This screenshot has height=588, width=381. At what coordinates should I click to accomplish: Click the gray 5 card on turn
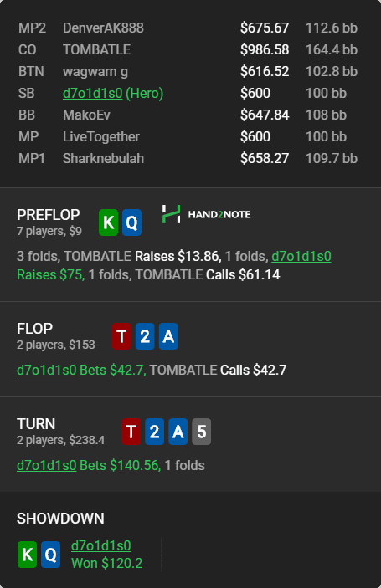click(202, 432)
